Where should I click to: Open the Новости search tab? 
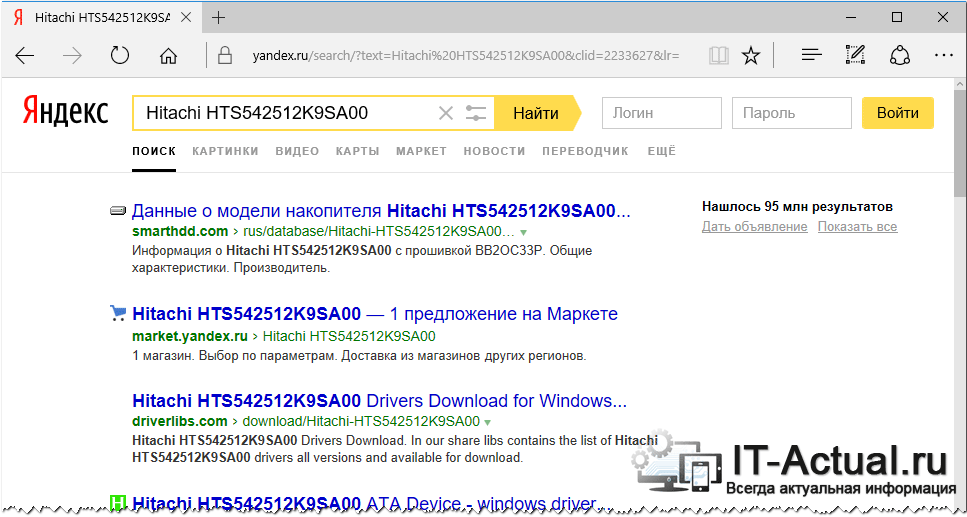(x=494, y=151)
